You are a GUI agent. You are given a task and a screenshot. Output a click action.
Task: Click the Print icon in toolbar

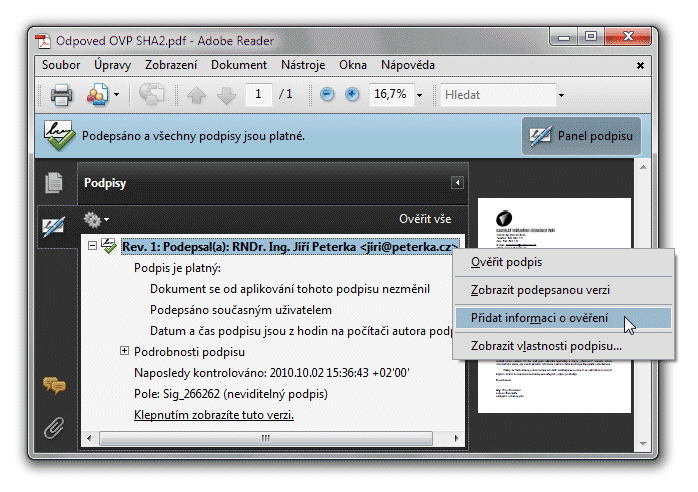[61, 94]
